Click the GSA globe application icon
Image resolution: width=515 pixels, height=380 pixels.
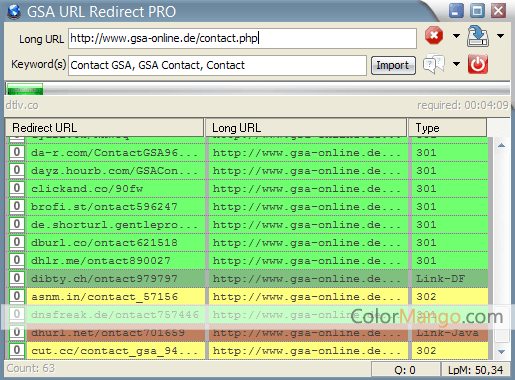tap(14, 12)
